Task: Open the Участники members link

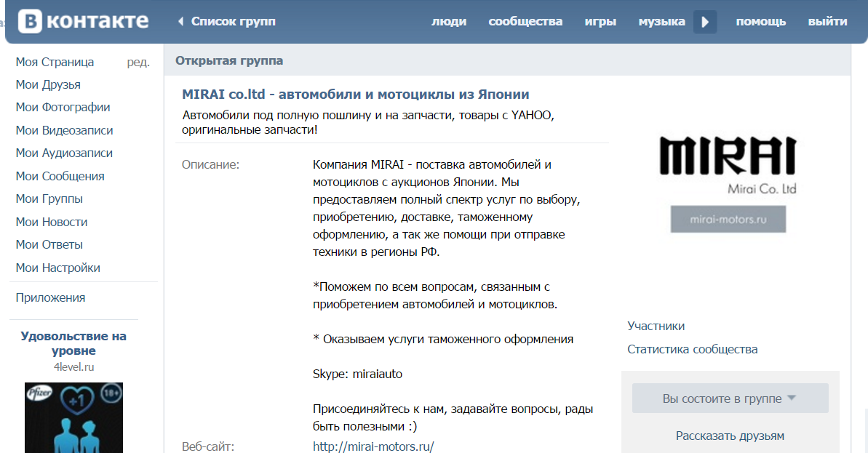Action: 656,326
